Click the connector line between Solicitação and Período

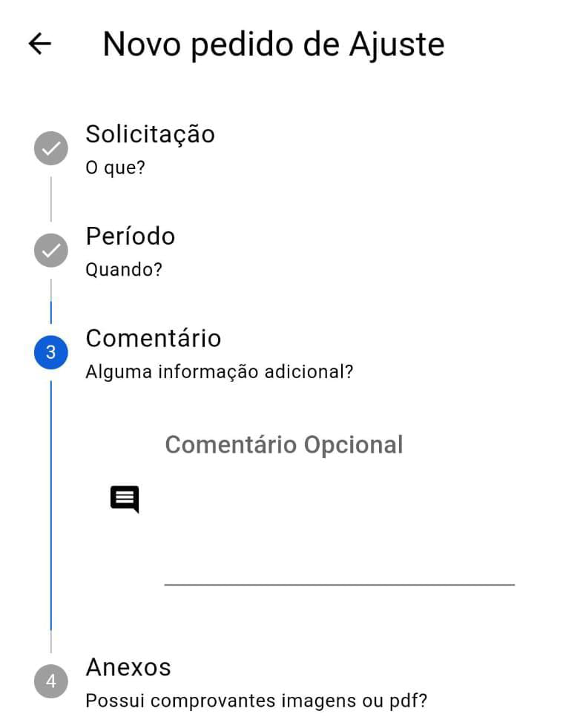point(51,199)
